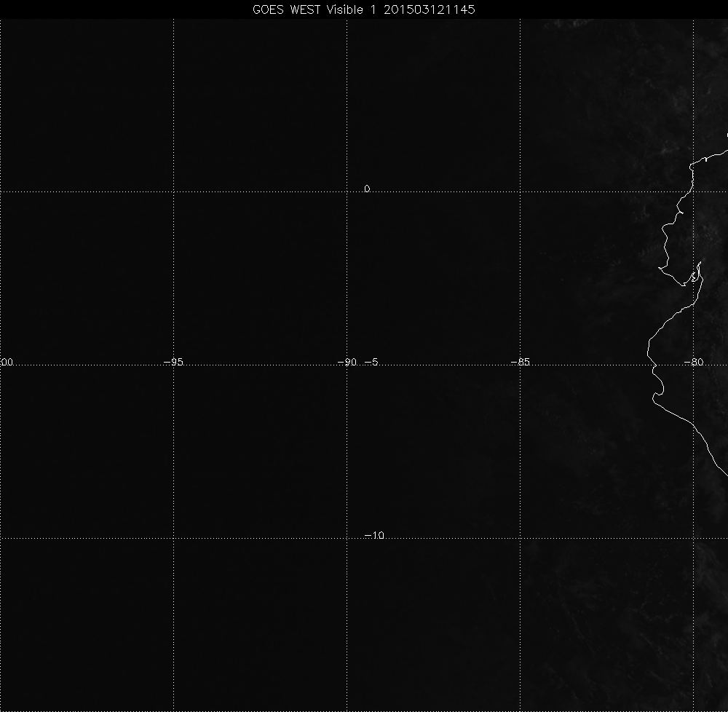
Task: Click intersection of -10 latitude and -80 longitude
Action: pos(693,539)
